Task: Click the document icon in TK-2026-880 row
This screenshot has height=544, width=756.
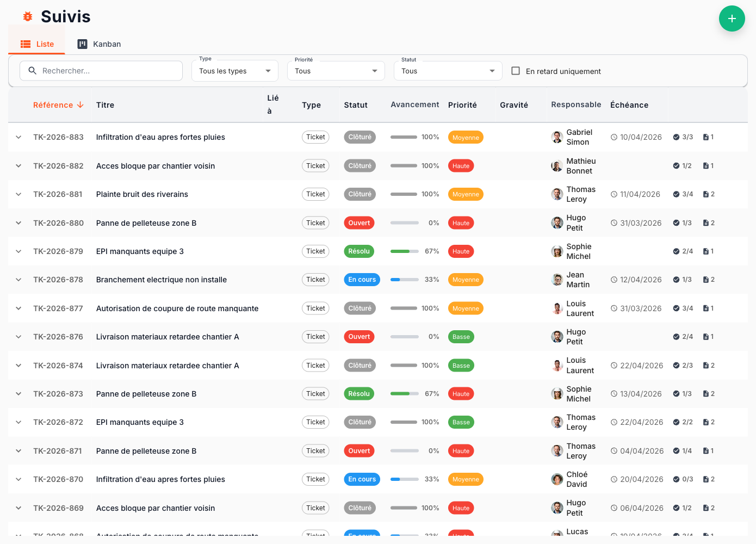Action: click(x=705, y=223)
